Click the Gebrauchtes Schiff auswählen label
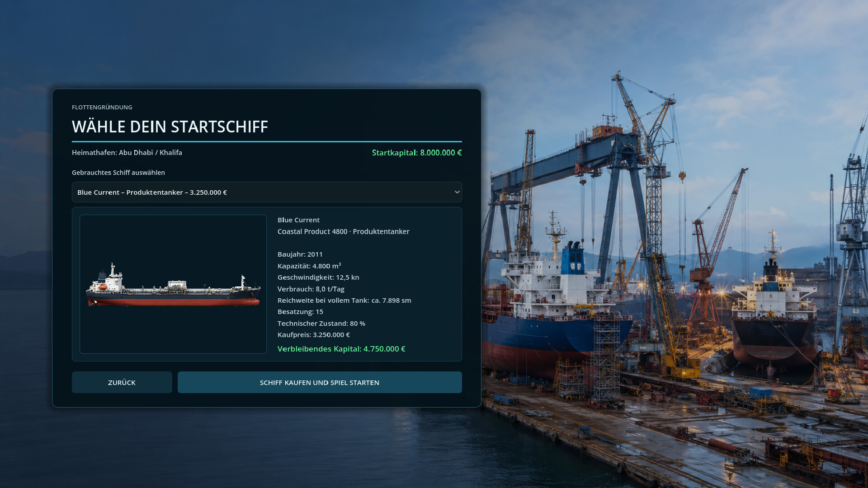The height and width of the screenshot is (488, 868). tap(118, 173)
